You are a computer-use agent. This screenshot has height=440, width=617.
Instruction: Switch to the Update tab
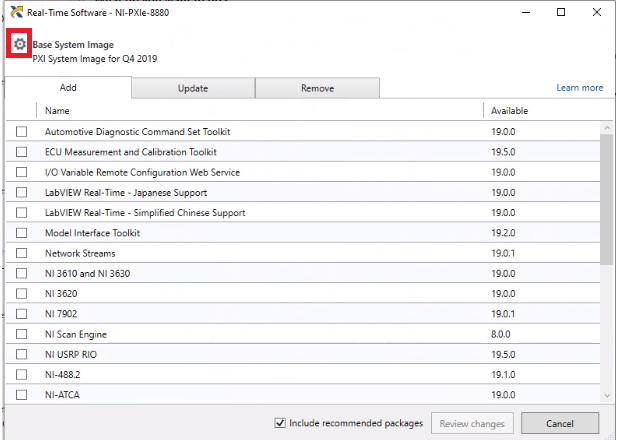192,88
